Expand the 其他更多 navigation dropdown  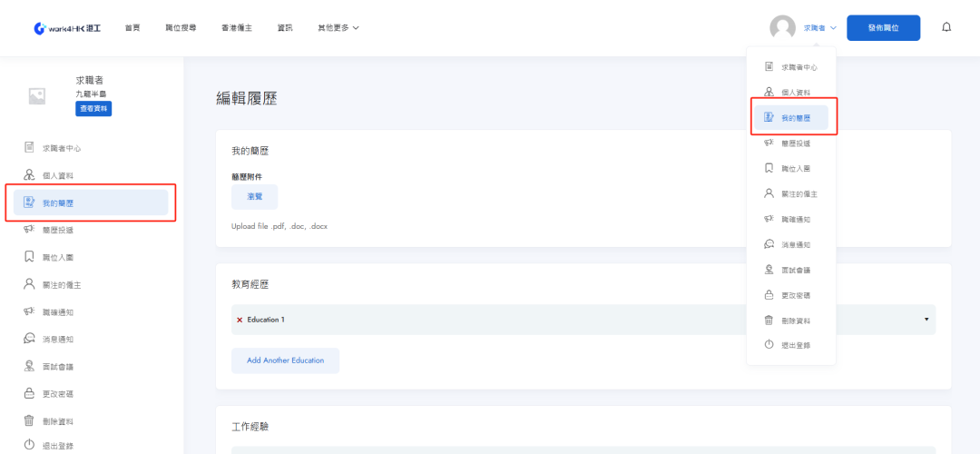point(338,28)
